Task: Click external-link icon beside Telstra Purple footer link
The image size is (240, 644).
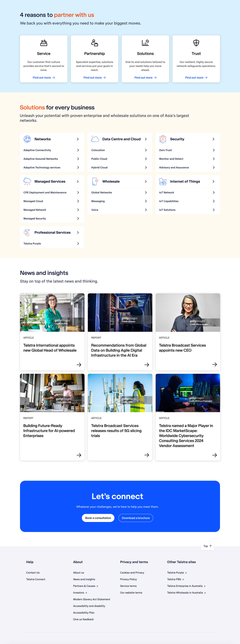Action: tap(186, 573)
